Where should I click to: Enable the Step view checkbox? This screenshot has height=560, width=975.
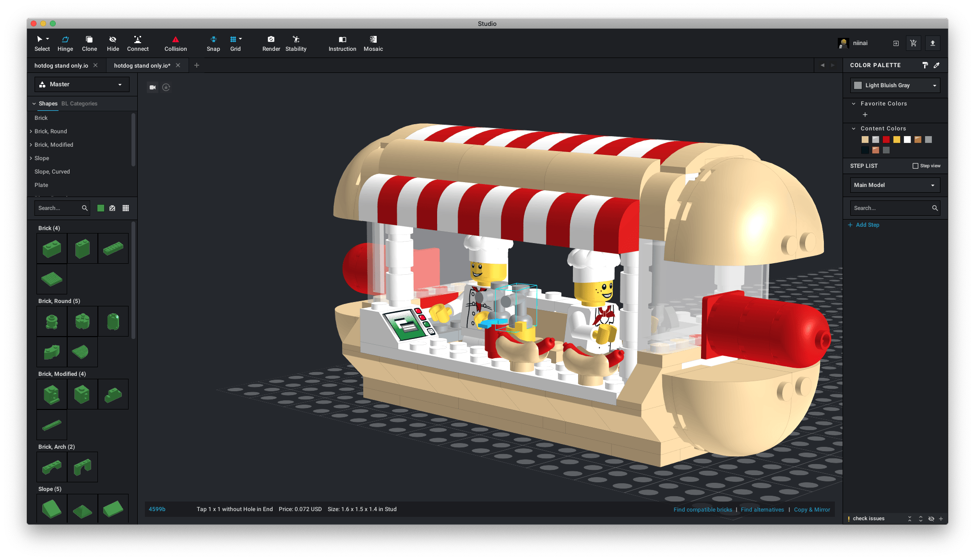click(916, 166)
